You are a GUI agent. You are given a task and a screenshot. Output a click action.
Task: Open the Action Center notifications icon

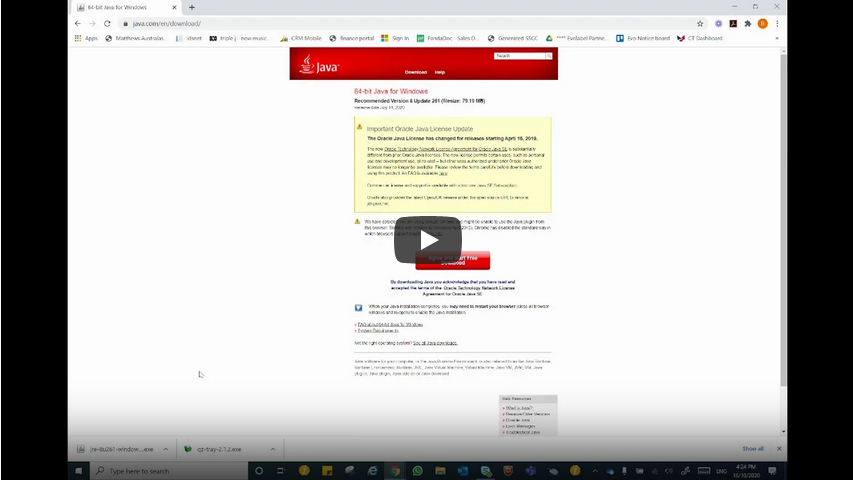pyautogui.click(x=772, y=471)
